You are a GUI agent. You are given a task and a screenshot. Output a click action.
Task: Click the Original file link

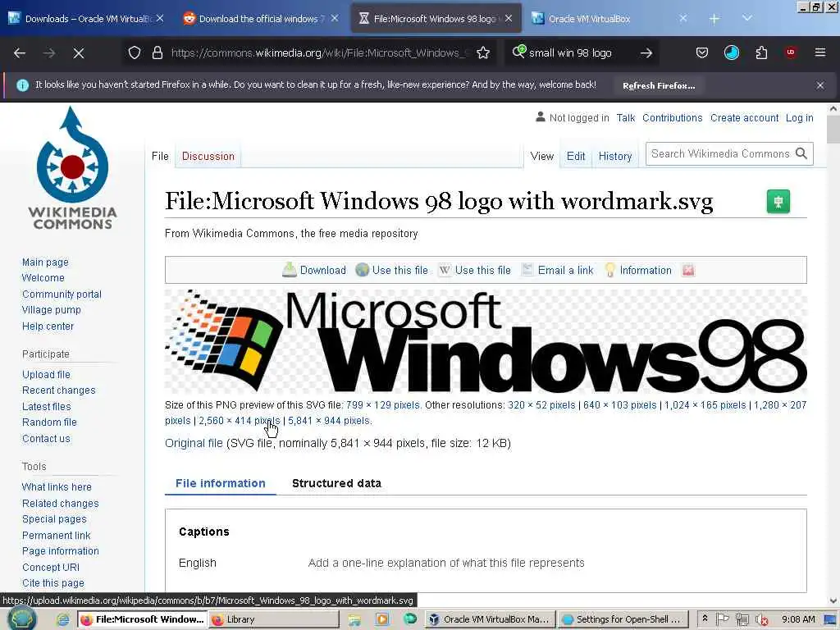tap(194, 443)
